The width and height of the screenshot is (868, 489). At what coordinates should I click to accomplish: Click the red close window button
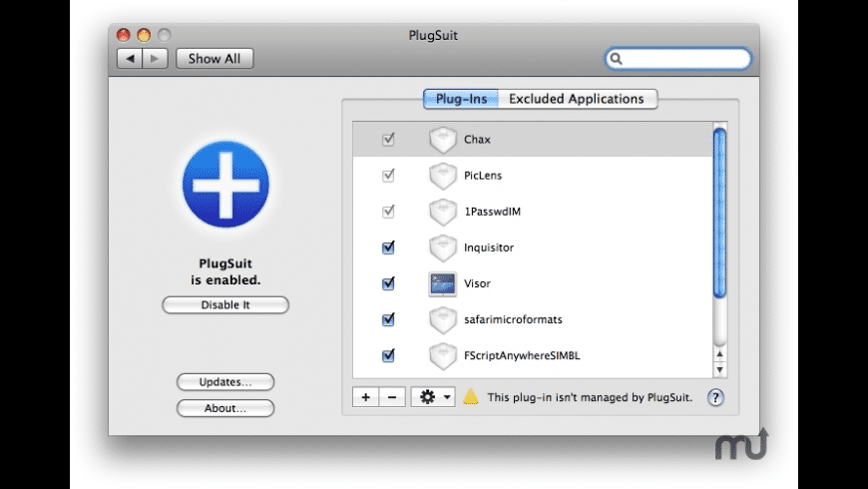[124, 35]
